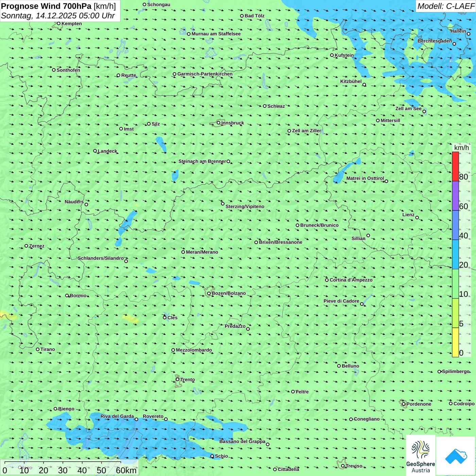Click the Murnau am Staffelsee label
Viewport: 476px width, 476px height.
(216, 34)
